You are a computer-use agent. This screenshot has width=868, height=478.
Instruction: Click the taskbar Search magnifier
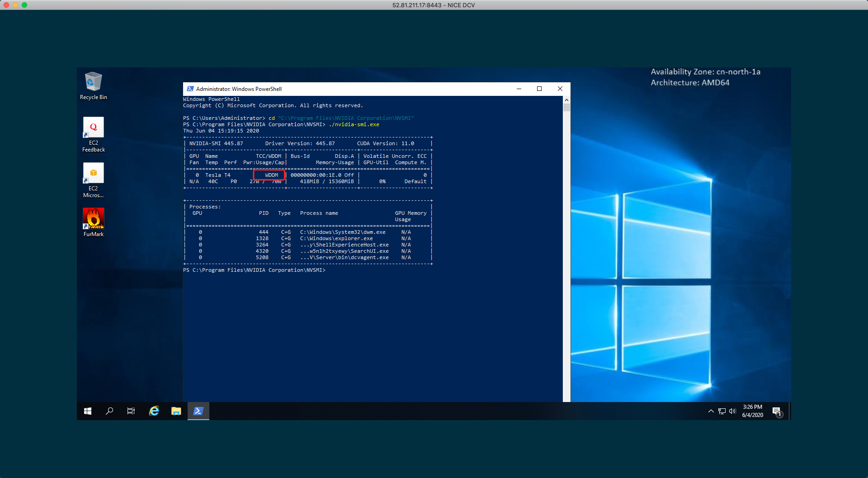109,411
